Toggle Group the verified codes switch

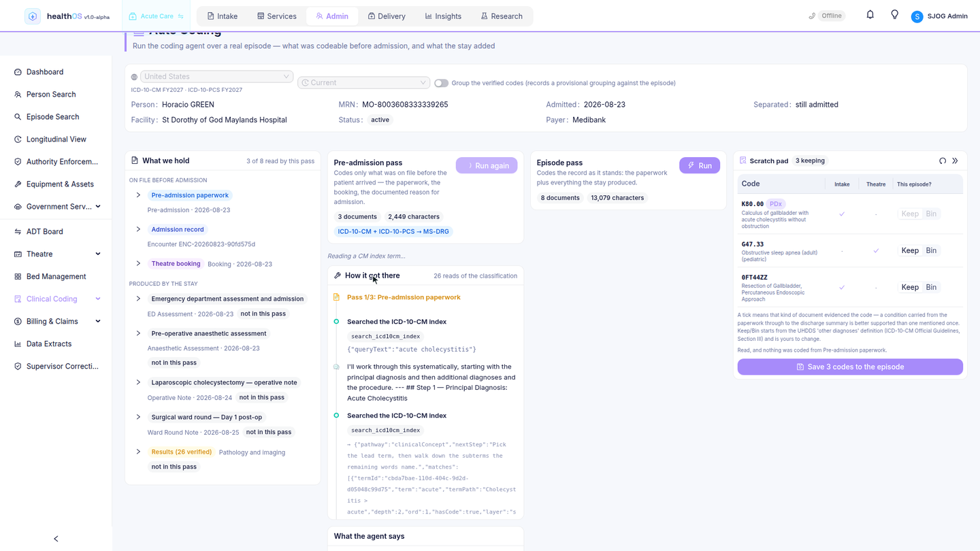pyautogui.click(x=441, y=83)
